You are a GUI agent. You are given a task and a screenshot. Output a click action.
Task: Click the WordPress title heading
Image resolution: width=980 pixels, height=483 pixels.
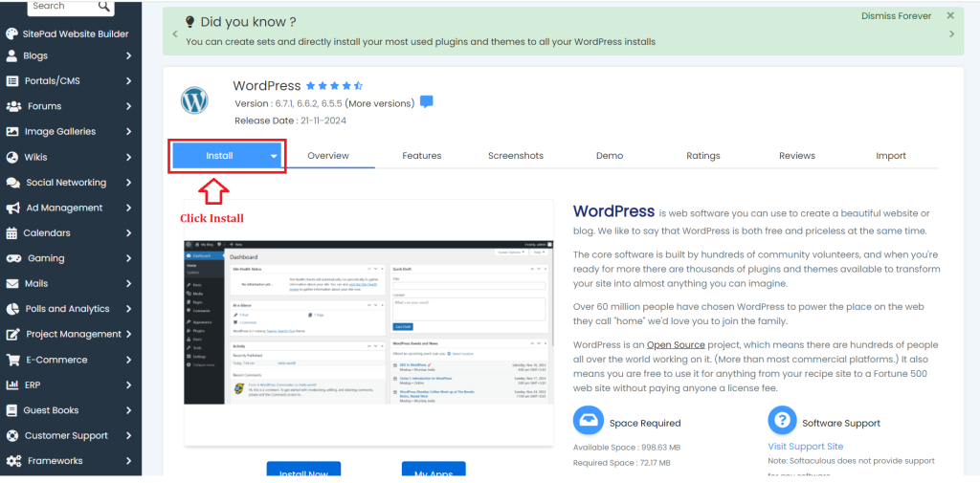click(x=267, y=86)
